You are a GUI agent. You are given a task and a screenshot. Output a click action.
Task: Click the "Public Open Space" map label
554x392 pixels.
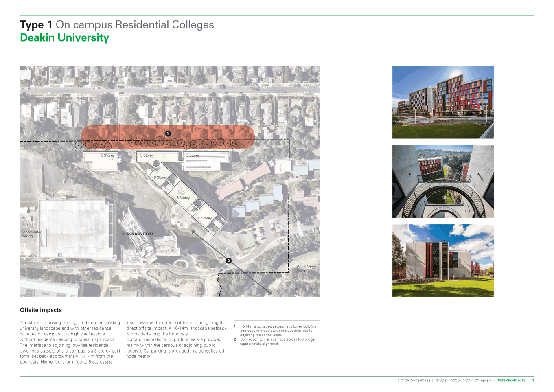pos(306,269)
